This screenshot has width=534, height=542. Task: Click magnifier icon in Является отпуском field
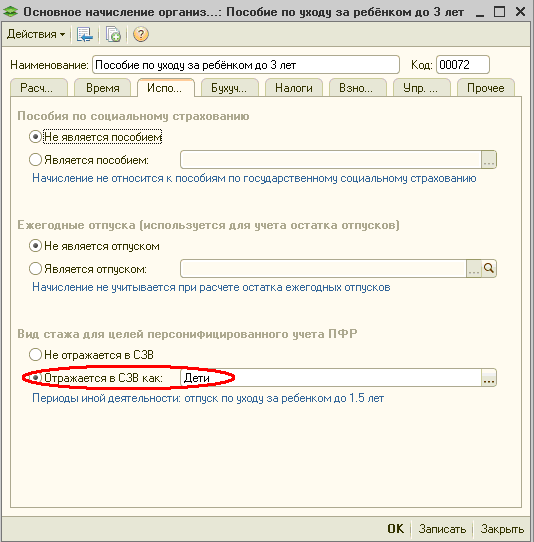click(x=489, y=269)
